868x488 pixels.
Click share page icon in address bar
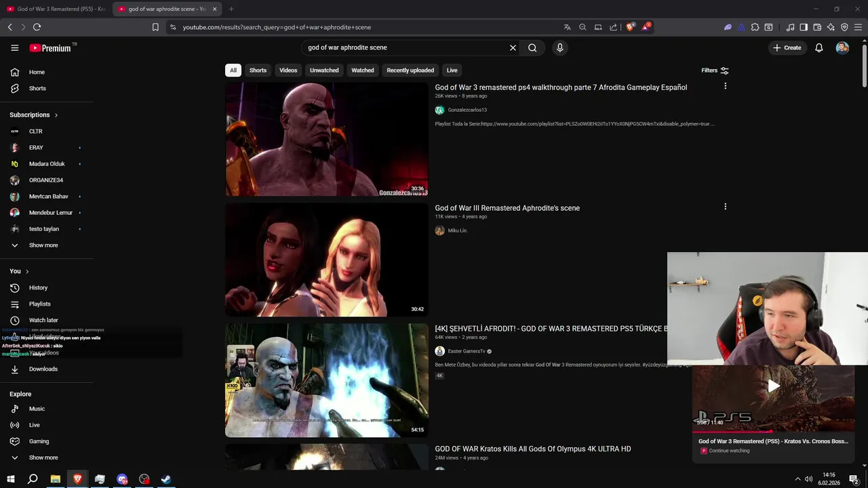click(613, 27)
